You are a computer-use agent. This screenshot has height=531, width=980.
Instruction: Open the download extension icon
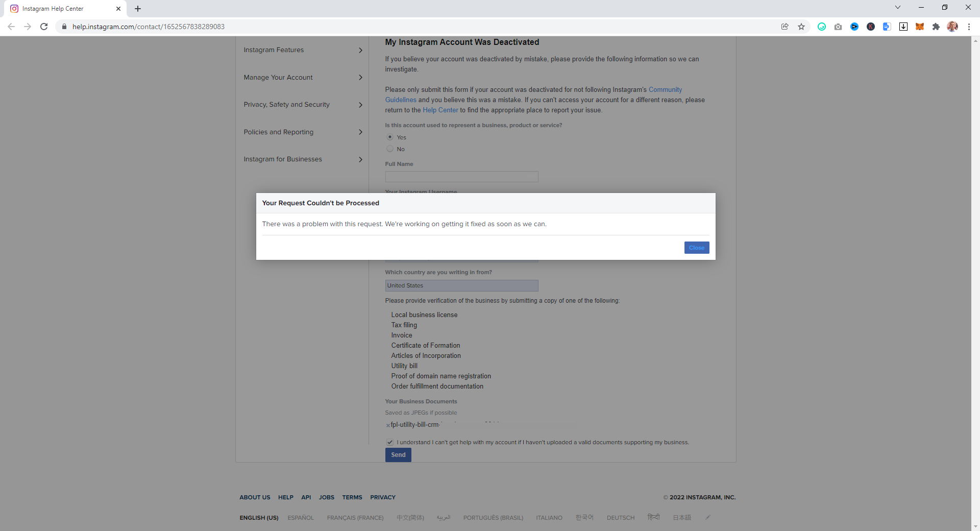coord(903,27)
